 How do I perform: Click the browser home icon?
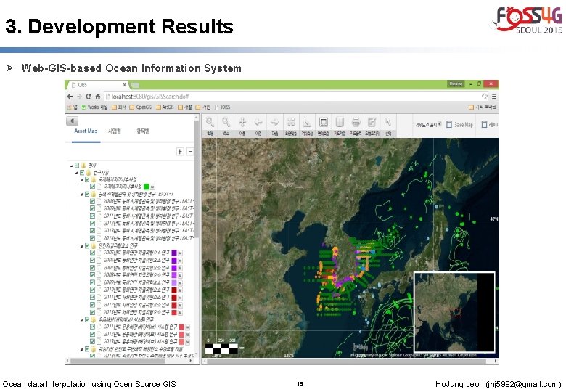[x=97, y=97]
